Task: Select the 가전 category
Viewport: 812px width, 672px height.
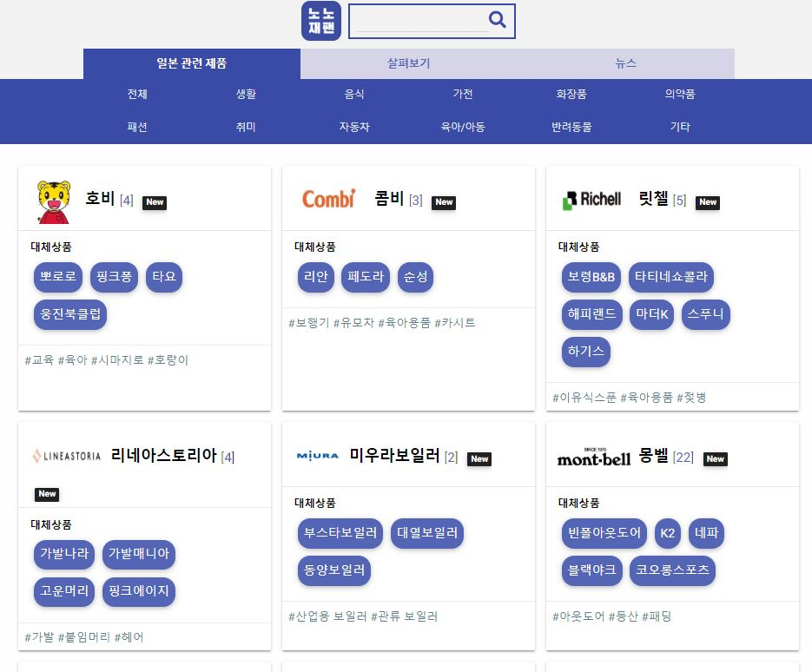Action: pos(463,94)
